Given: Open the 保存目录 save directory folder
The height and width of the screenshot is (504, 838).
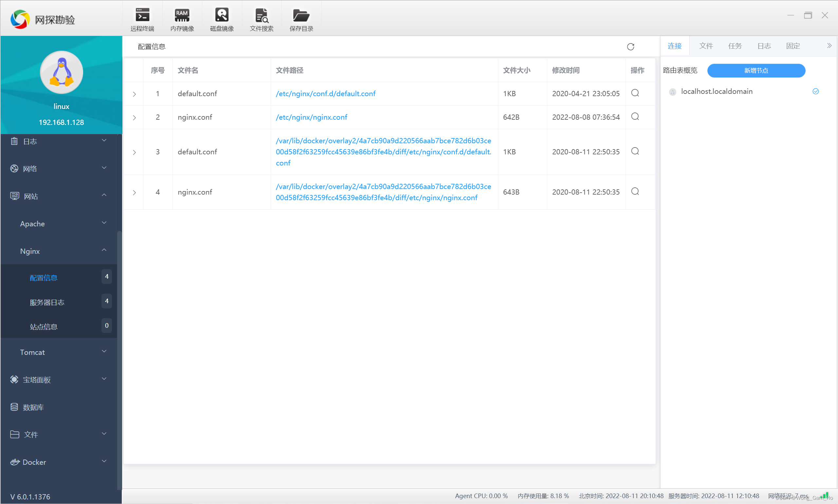Looking at the screenshot, I should (x=301, y=20).
